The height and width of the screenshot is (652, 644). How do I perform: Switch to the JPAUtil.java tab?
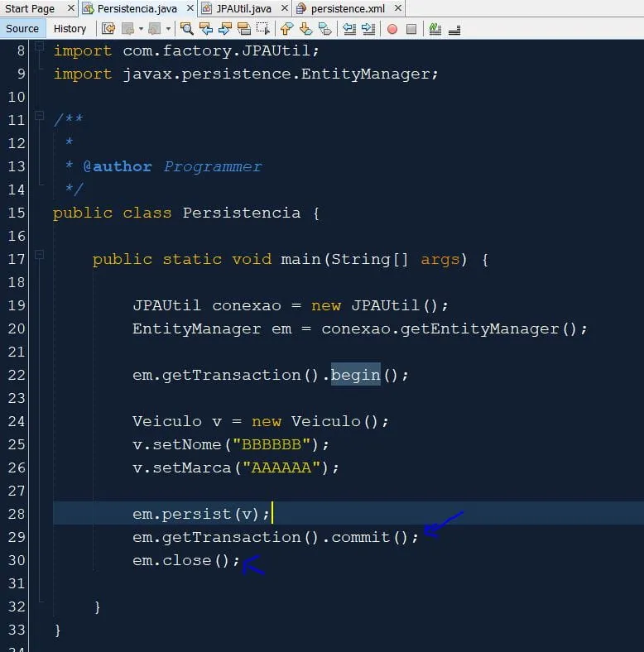click(243, 8)
